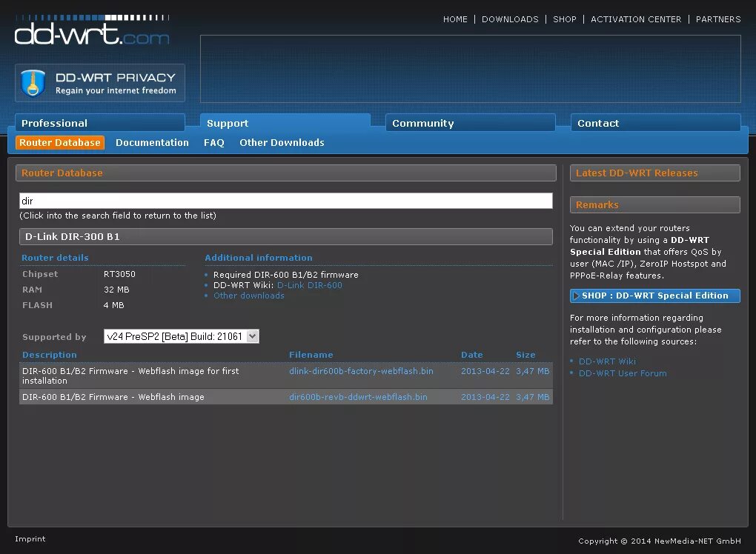Click 'DIR-600 B1/B2 Firmware - Webflash image' description
The image size is (756, 554).
[113, 397]
